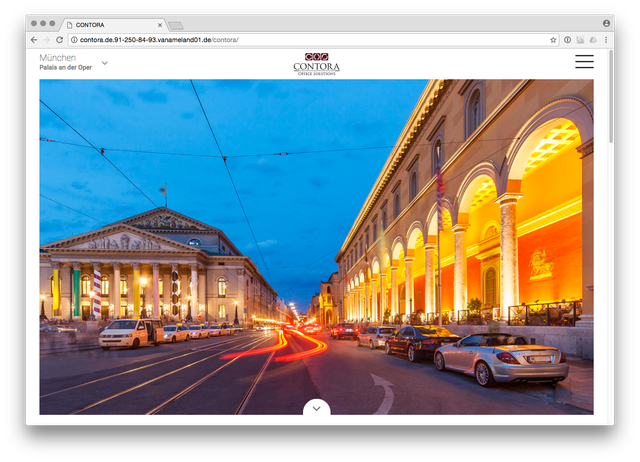Screen dimensions: 640x462
Task: Click the Contora Office Solutions logo
Action: (316, 64)
